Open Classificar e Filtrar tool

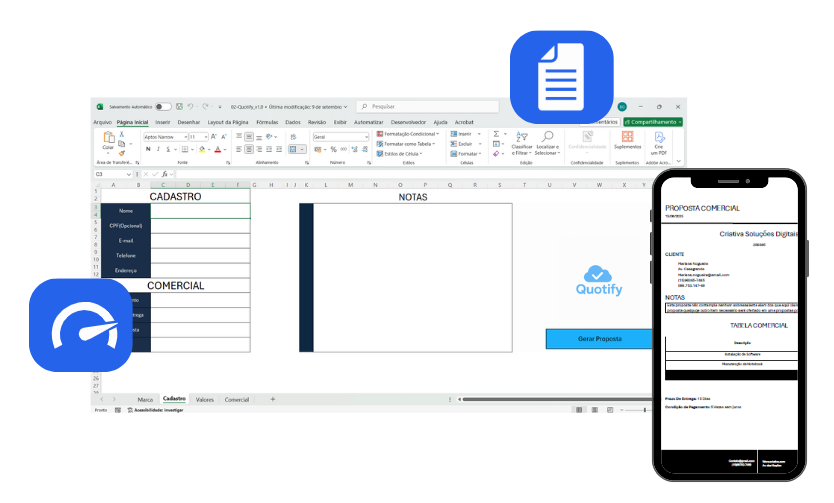click(522, 141)
